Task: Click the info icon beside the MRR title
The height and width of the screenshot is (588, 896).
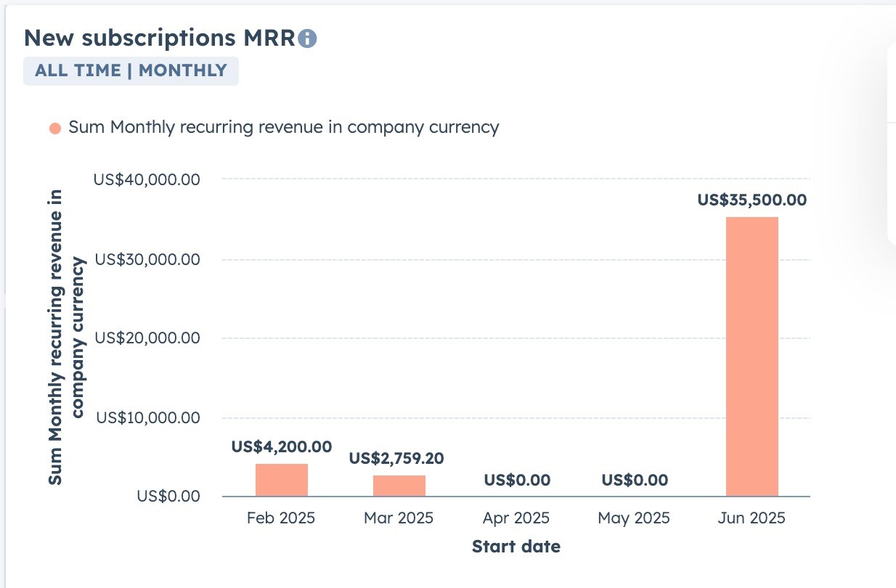Action: 308,38
